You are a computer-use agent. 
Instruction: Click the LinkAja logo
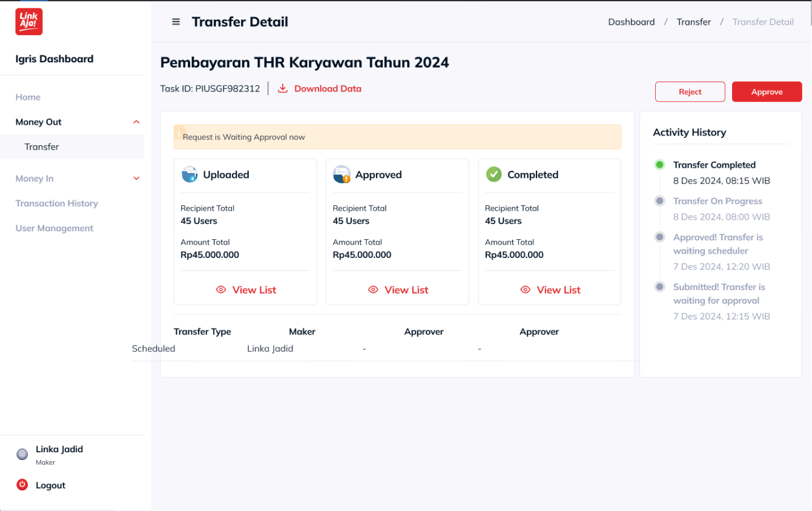(x=29, y=22)
